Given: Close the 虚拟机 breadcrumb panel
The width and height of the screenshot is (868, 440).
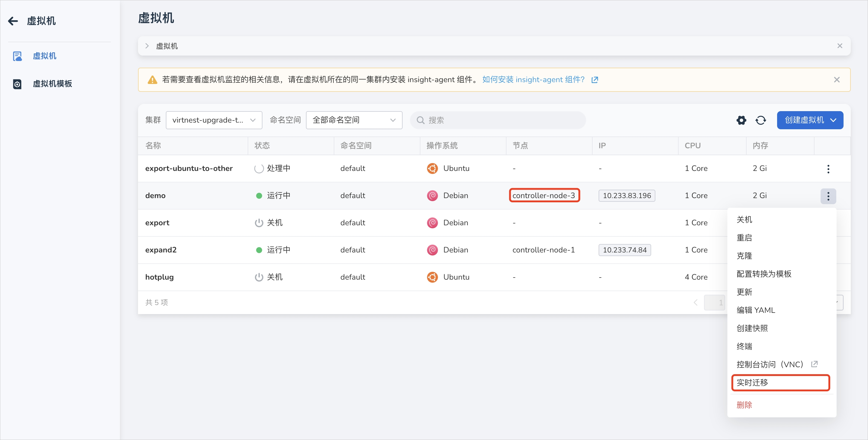Looking at the screenshot, I should coord(840,46).
